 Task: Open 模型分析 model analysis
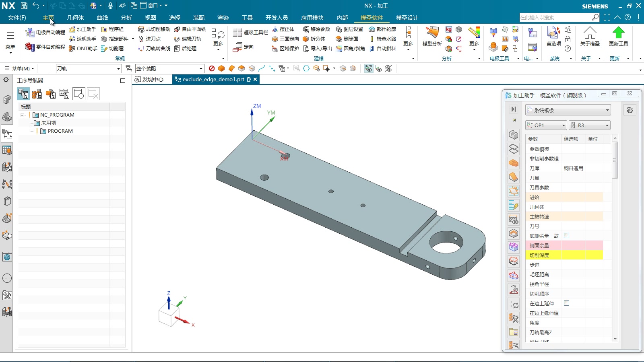[x=432, y=37]
